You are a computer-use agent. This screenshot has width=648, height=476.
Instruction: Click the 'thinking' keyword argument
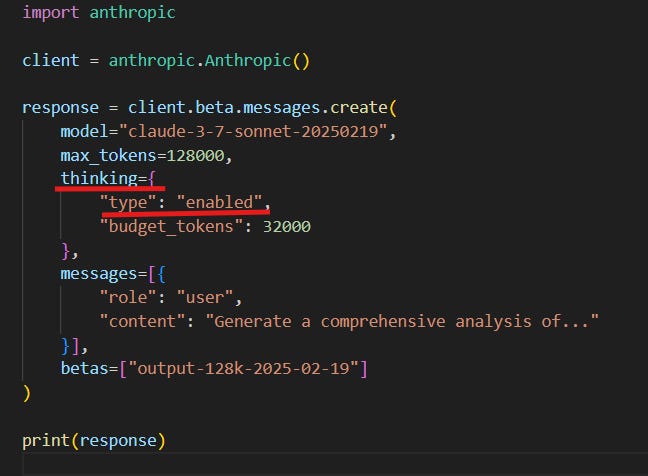click(x=99, y=178)
